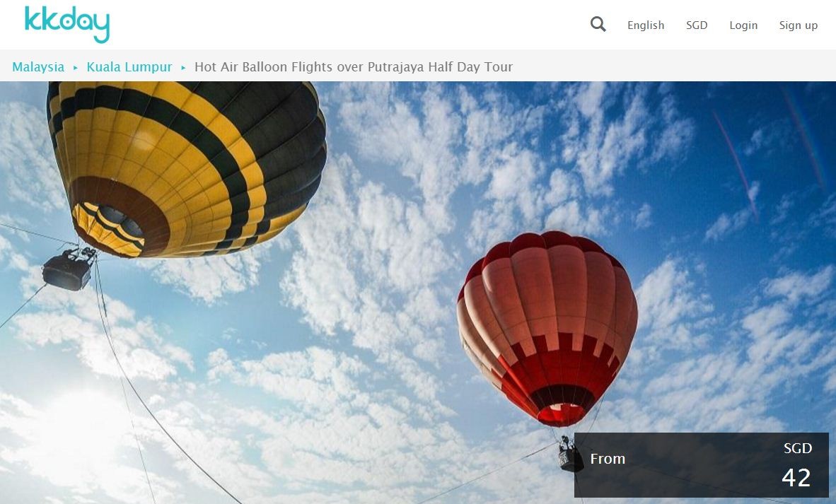Image resolution: width=836 pixels, height=504 pixels.
Task: Click the basket under the red balloon
Action: pos(570,455)
